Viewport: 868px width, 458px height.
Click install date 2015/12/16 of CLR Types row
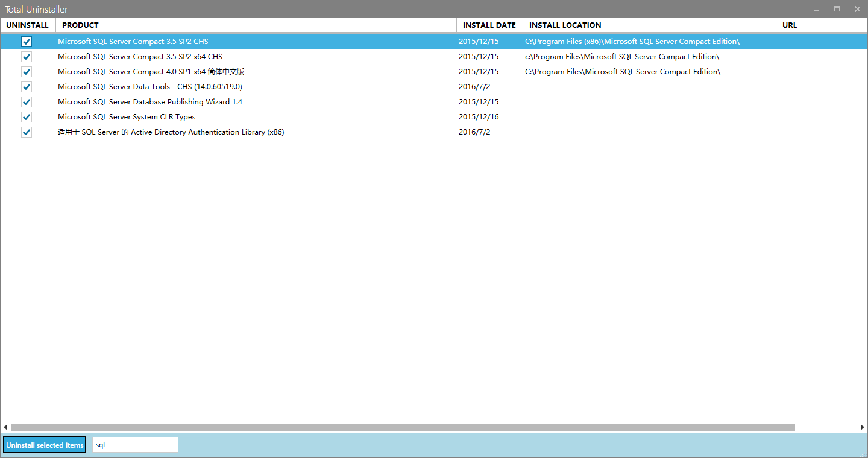click(479, 117)
